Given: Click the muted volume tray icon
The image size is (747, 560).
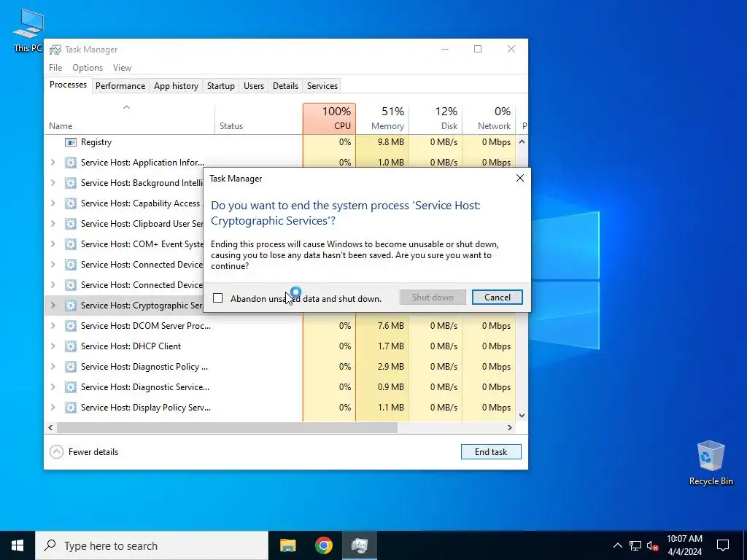Looking at the screenshot, I should tap(652, 545).
